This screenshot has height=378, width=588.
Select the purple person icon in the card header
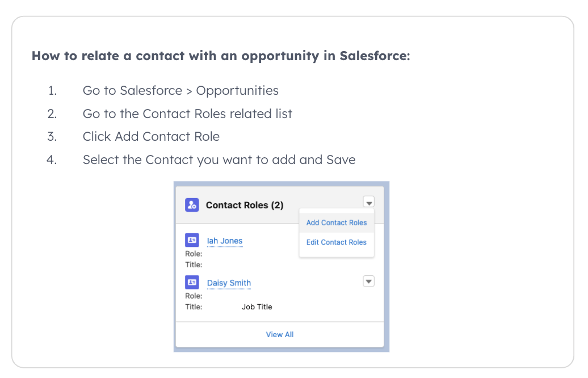pyautogui.click(x=192, y=205)
